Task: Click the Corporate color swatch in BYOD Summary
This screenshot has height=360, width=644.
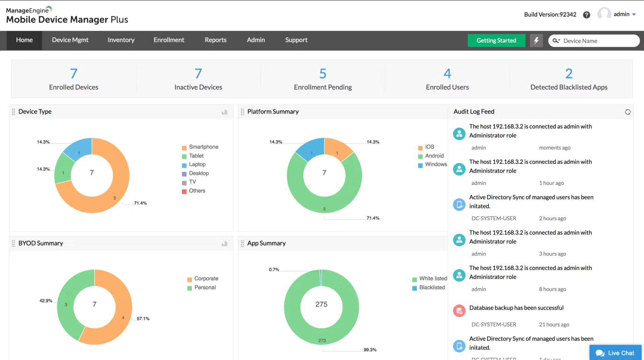Action: (189, 279)
